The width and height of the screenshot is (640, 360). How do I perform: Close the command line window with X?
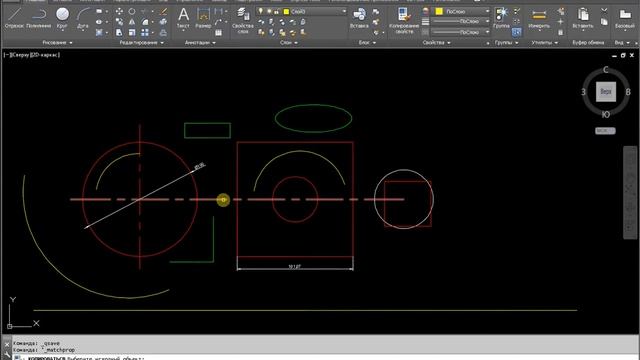[x=7, y=344]
